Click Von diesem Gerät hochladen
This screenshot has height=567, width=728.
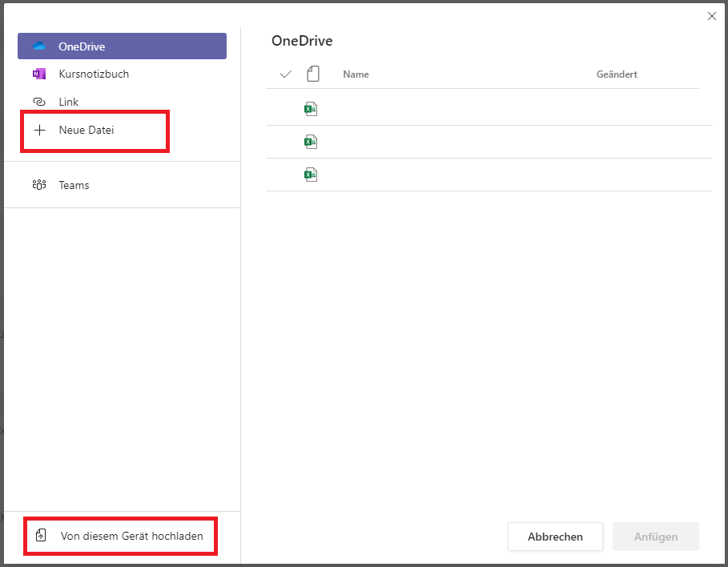point(131,536)
